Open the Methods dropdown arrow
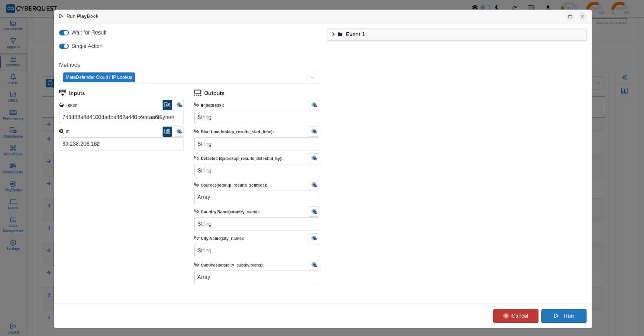This screenshot has height=336, width=644. (313, 77)
